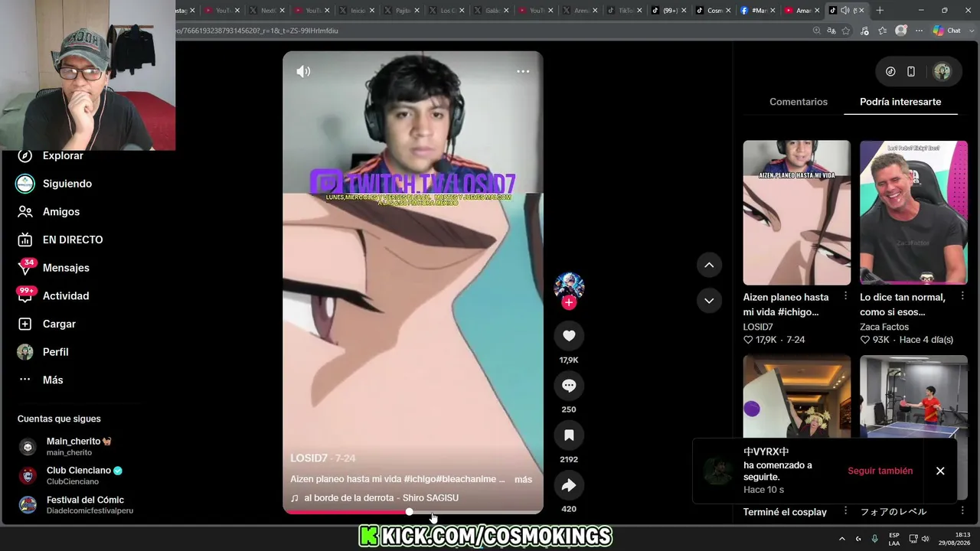
Task: Open a new browser tab with plus button
Action: (880, 10)
